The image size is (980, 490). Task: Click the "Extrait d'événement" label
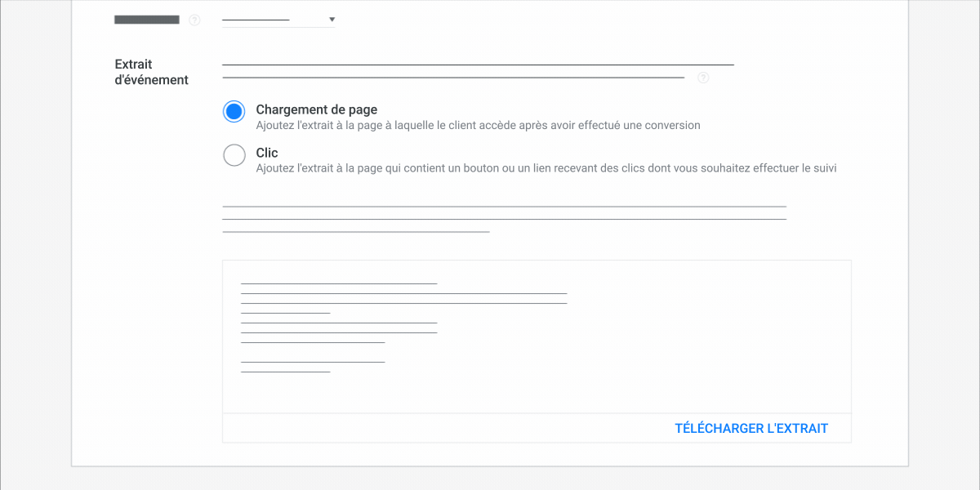tap(152, 72)
